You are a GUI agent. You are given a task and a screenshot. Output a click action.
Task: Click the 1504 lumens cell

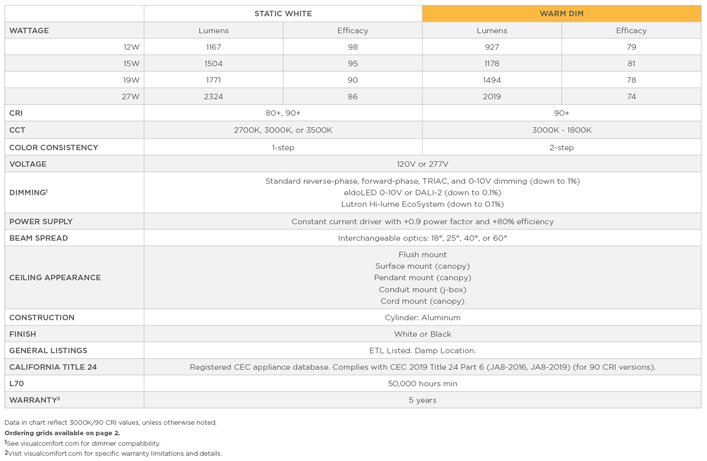click(213, 64)
